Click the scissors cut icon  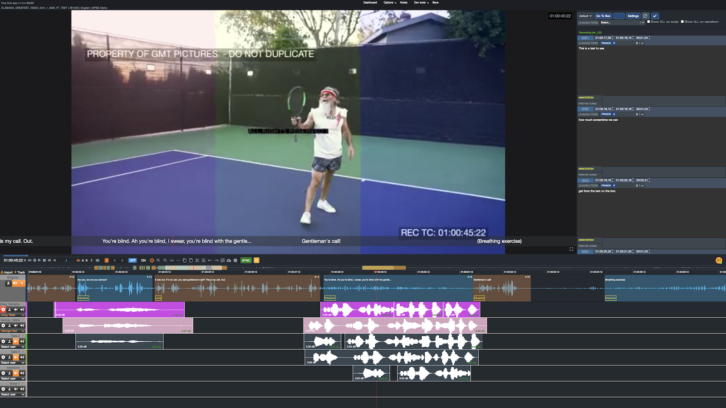point(197,260)
